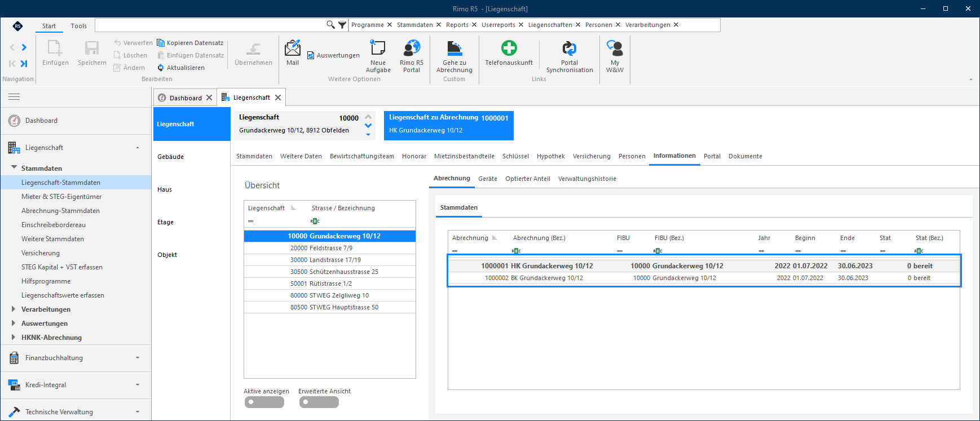Click the filter funnel icon
This screenshot has width=980, height=421.
(x=342, y=25)
